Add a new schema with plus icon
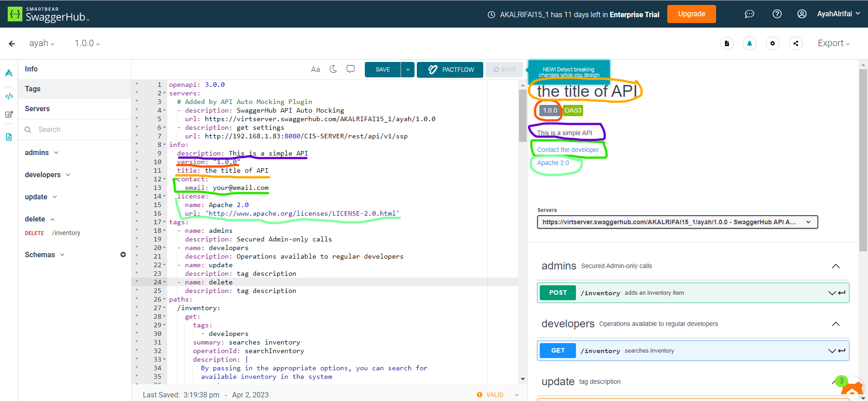Viewport: 868px width, 401px height. point(123,255)
